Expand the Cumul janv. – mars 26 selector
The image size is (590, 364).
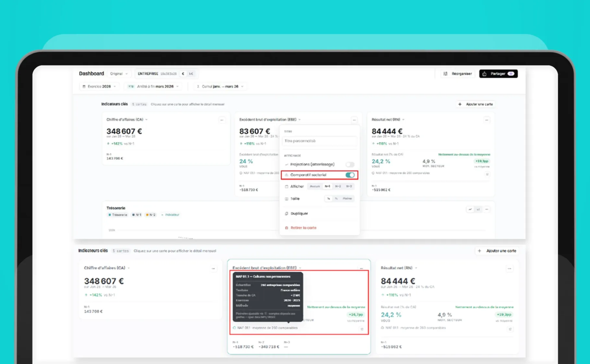[x=220, y=87]
